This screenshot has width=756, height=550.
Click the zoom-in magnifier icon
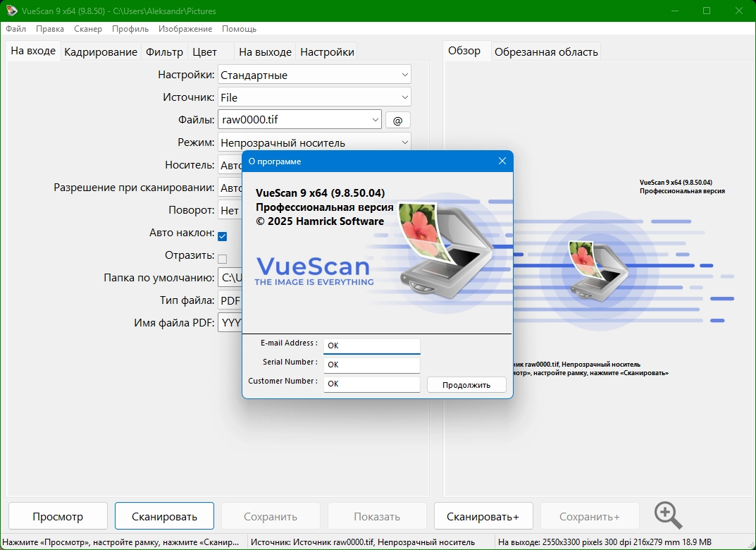[668, 515]
